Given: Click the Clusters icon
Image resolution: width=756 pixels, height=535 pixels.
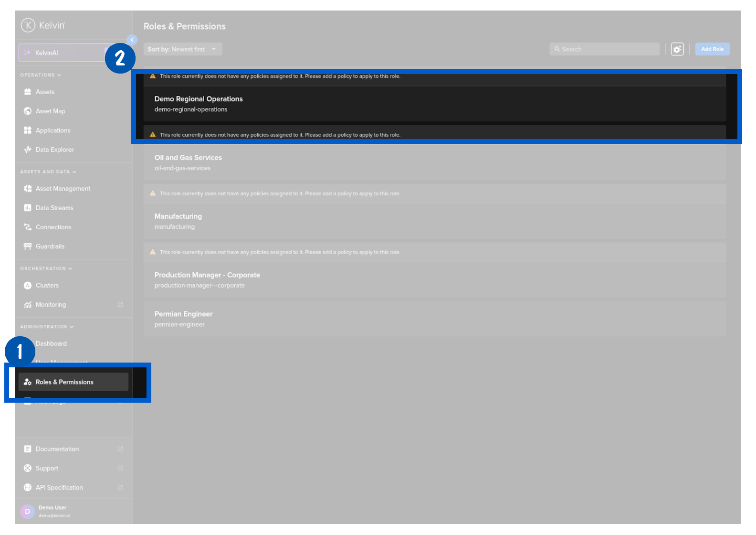Looking at the screenshot, I should click(x=28, y=286).
